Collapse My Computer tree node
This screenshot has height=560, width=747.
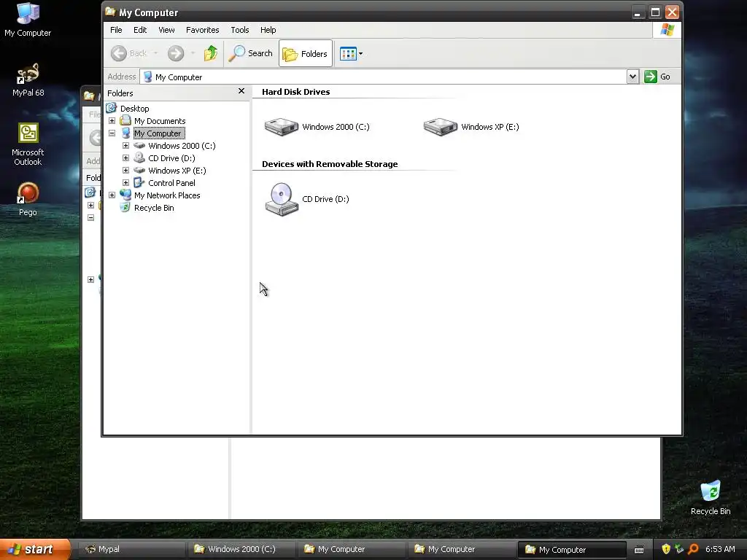coord(112,133)
